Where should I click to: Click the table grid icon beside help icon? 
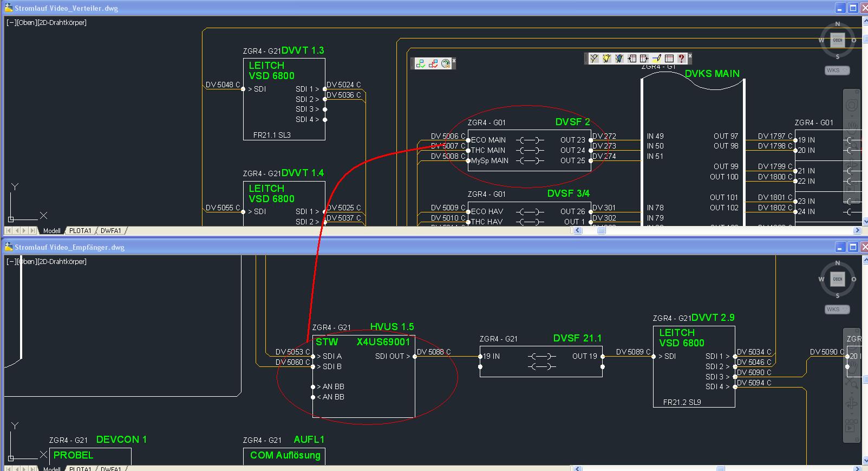[x=669, y=59]
